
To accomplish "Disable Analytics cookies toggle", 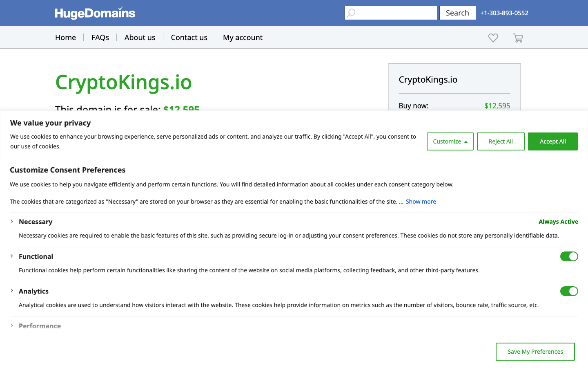I will (569, 291).
